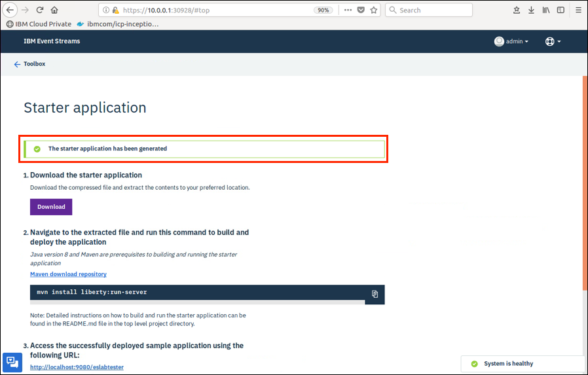The image size is (588, 375).
Task: Click the insecure connection padlock warning icon
Action: [115, 10]
